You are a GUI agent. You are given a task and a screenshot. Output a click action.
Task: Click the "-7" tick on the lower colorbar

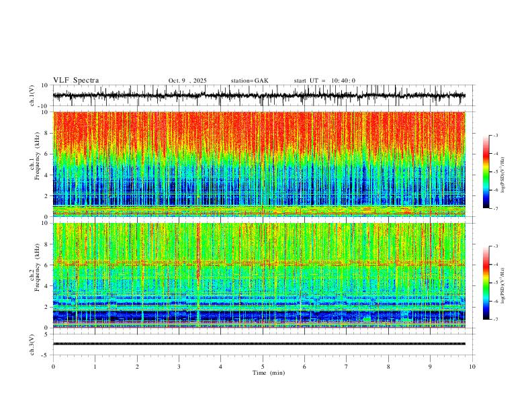click(495, 320)
